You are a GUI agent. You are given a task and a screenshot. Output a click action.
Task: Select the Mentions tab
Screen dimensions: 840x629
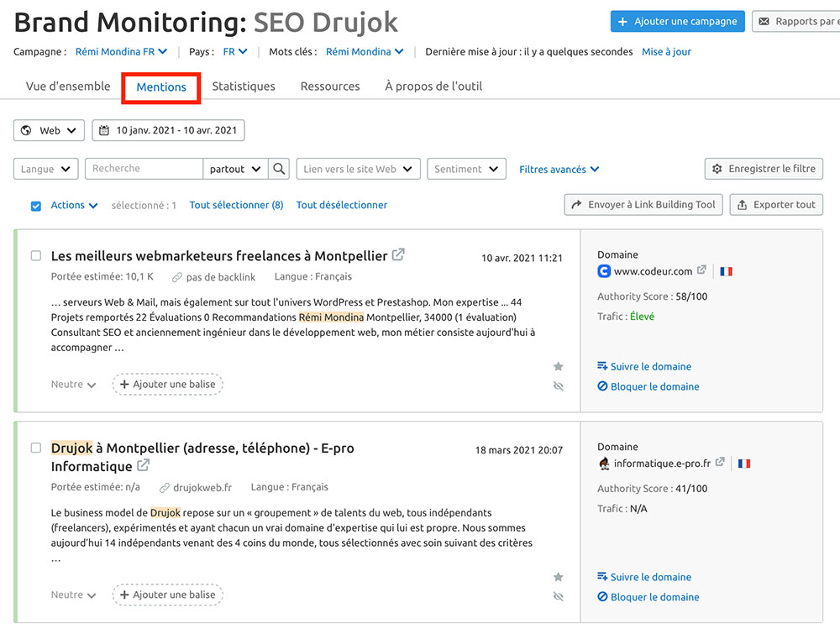161,87
